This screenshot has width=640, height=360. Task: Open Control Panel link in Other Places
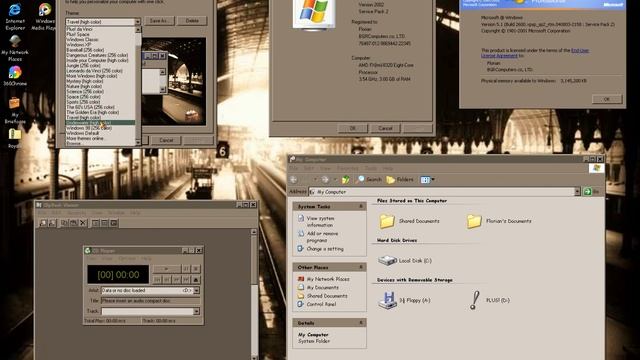[321, 304]
